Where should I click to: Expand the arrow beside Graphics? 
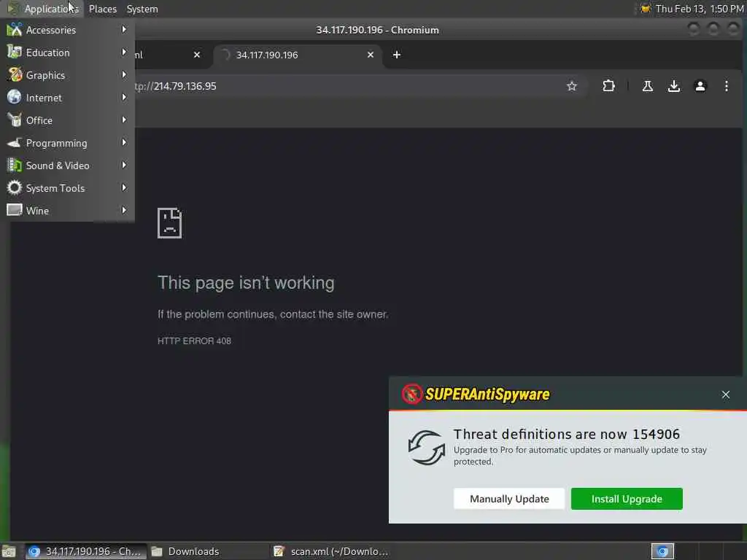click(124, 75)
